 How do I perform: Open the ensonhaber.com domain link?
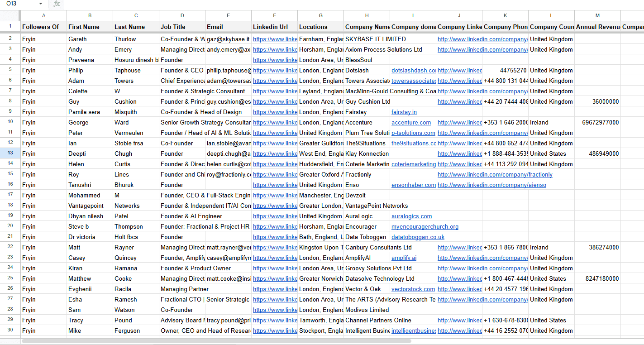(x=413, y=185)
